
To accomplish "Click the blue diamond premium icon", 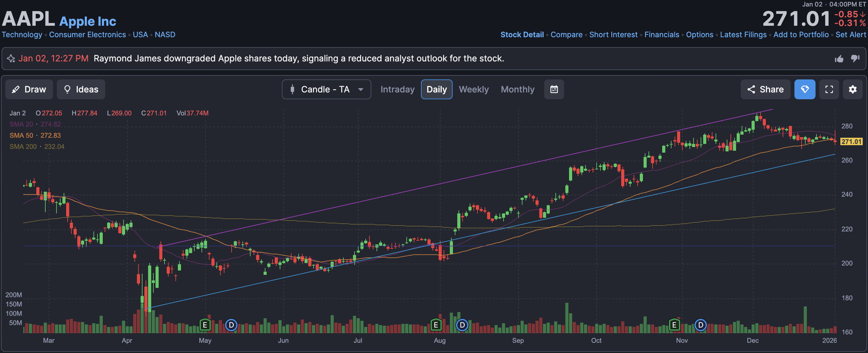I will (804, 89).
